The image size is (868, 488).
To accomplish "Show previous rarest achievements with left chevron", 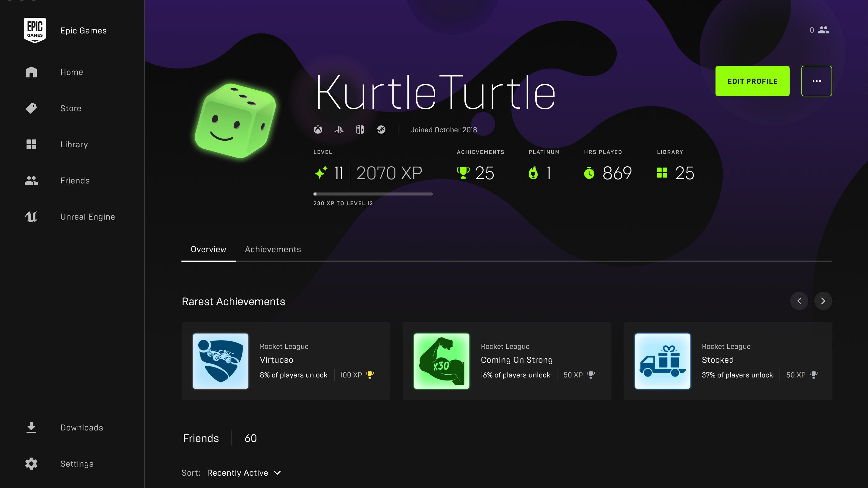I will [799, 301].
